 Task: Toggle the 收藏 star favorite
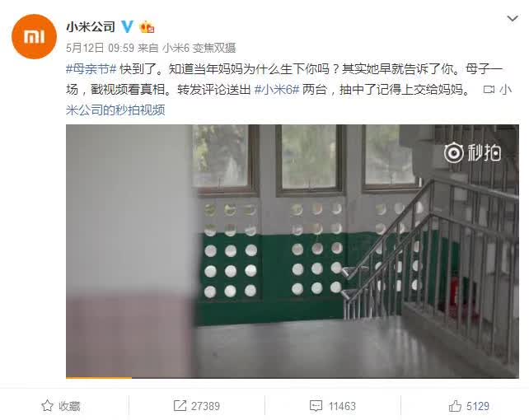tap(61, 406)
